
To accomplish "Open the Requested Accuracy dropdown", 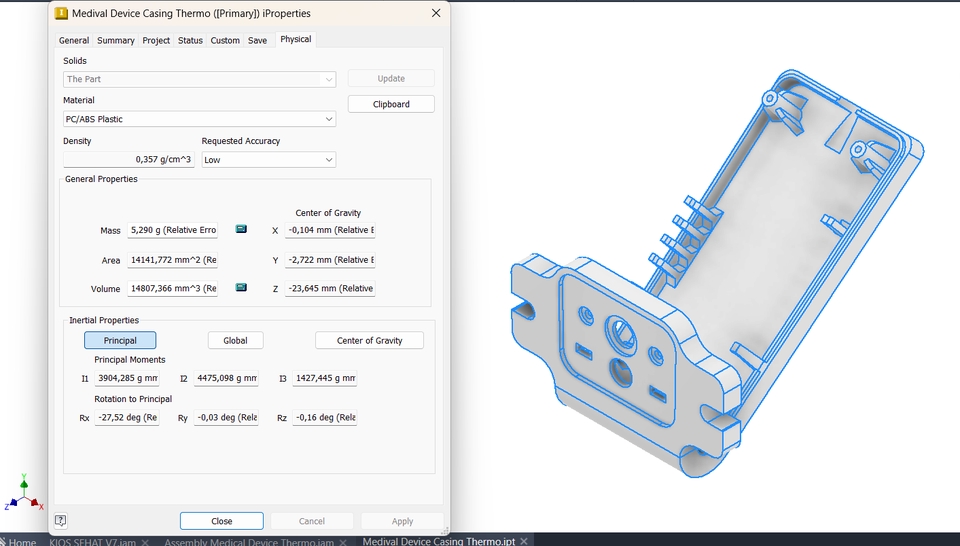I will click(269, 160).
